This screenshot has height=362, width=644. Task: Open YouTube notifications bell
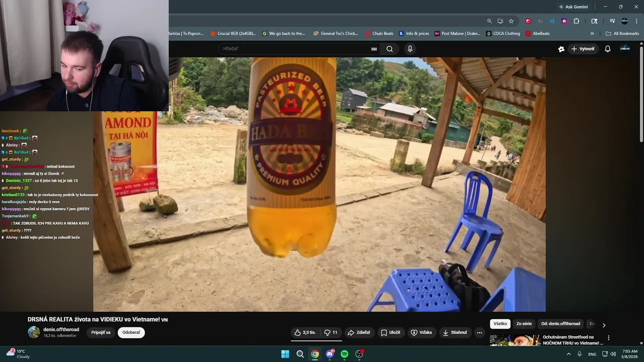point(607,49)
